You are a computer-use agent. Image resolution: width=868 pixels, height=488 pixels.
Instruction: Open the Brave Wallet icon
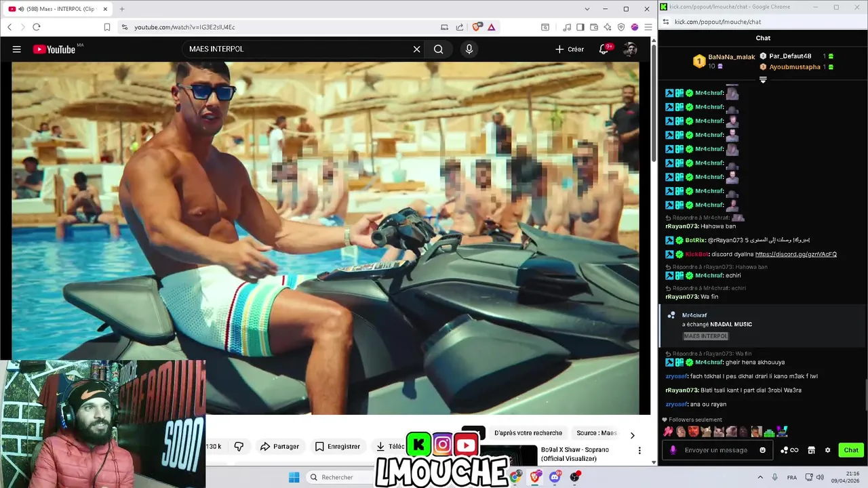pyautogui.click(x=594, y=27)
